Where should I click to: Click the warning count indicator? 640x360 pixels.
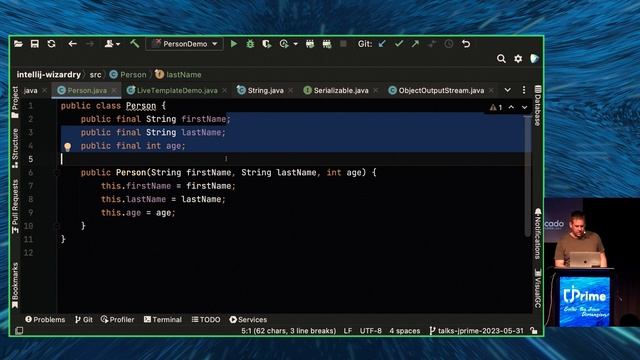click(496, 107)
